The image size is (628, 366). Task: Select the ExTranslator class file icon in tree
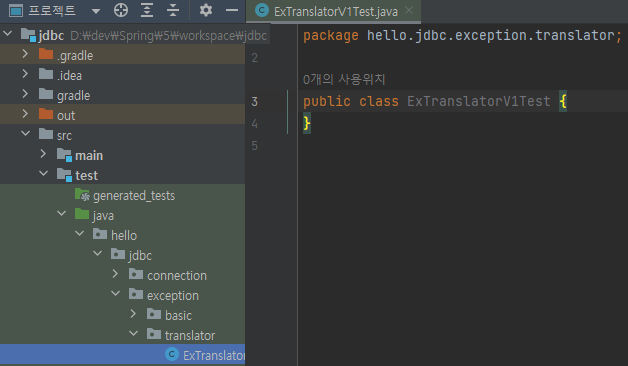tap(172, 354)
